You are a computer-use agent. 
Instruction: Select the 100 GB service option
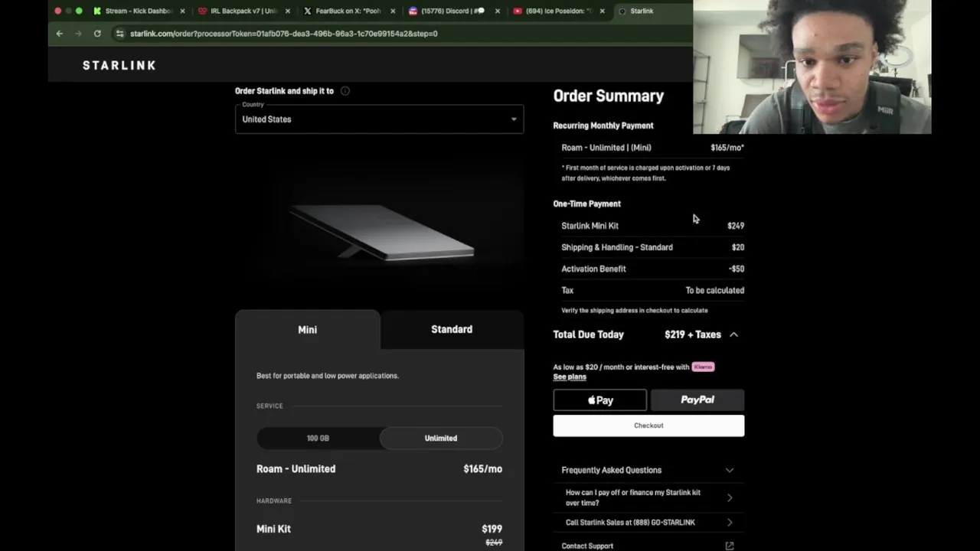point(318,439)
